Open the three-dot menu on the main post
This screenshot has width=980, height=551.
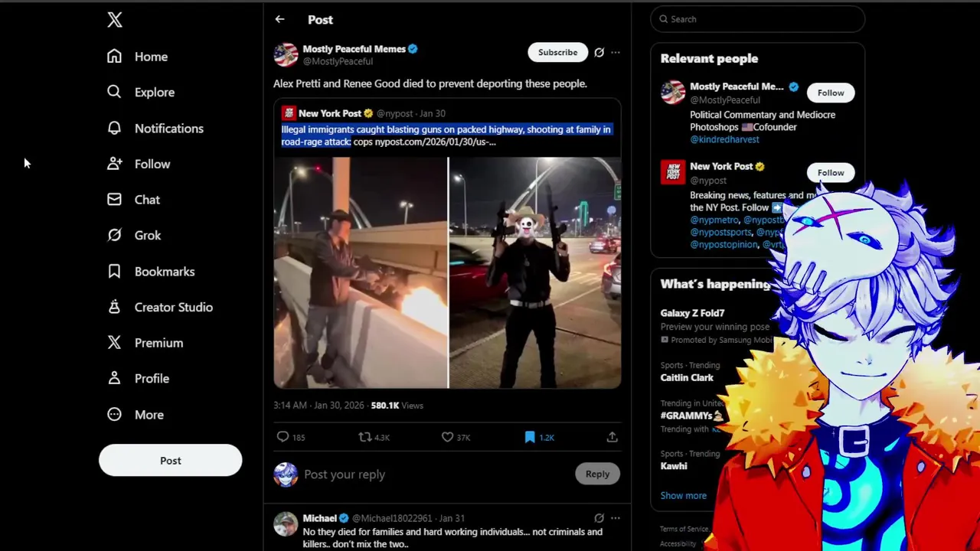615,53
